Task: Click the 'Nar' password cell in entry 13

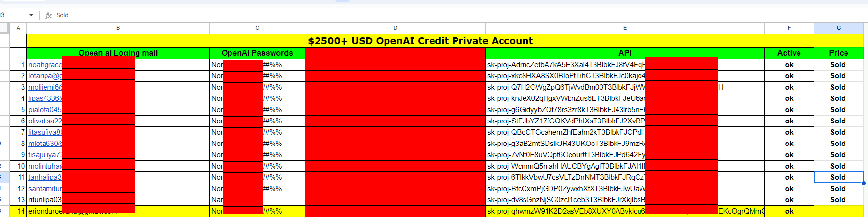Action: click(x=257, y=200)
